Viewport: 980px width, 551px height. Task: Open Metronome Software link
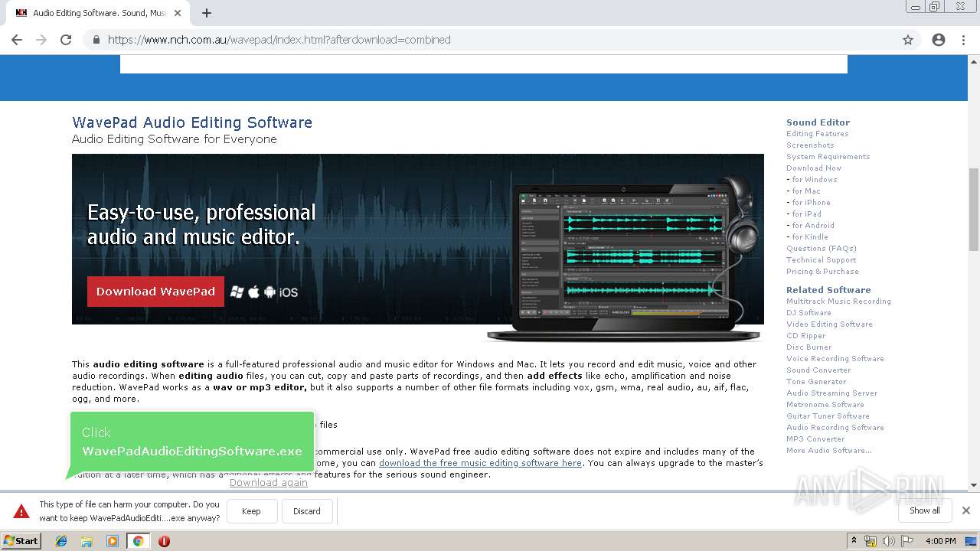[x=825, y=405]
